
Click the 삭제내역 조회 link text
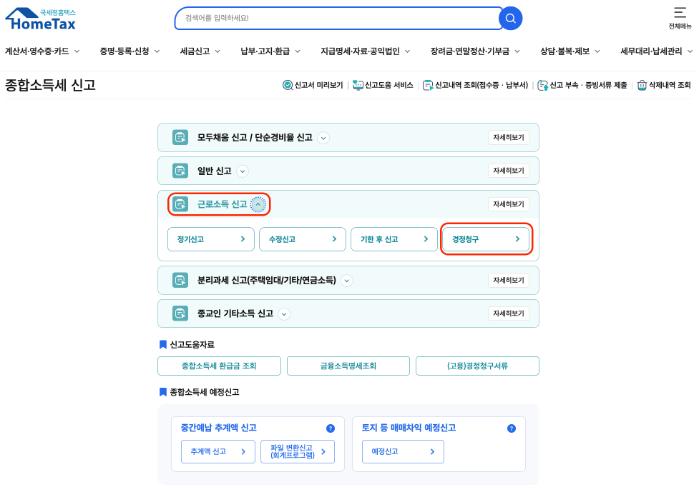pyautogui.click(x=669, y=85)
